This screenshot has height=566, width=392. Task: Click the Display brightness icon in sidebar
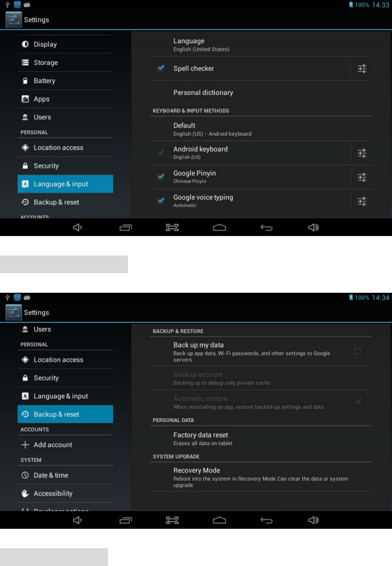point(25,44)
